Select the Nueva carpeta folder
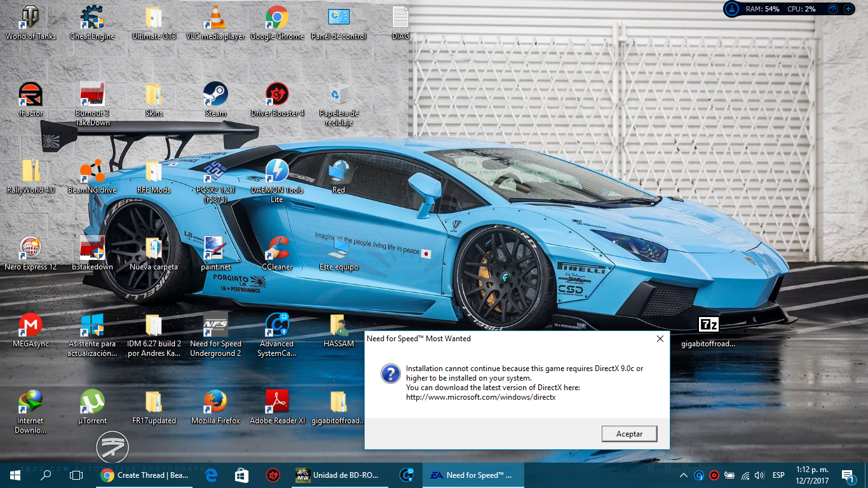Image resolution: width=868 pixels, height=488 pixels. [x=154, y=254]
